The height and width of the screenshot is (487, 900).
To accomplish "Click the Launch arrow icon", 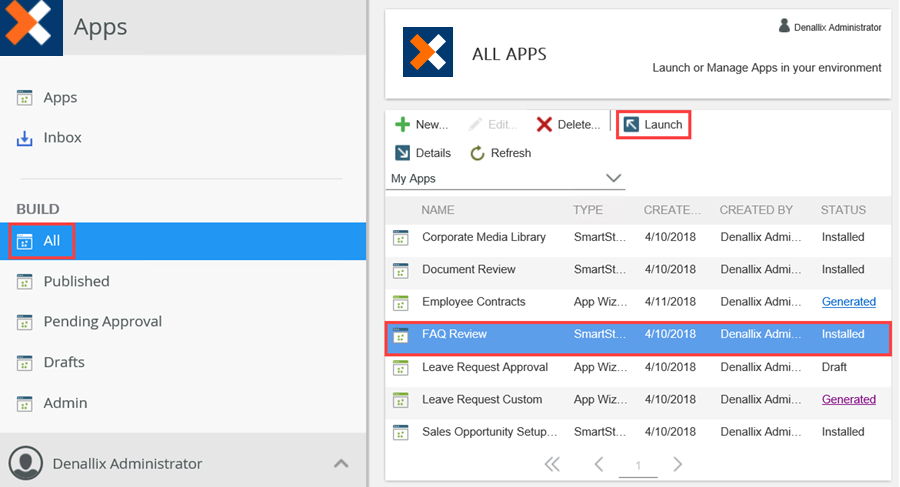I will tap(631, 125).
